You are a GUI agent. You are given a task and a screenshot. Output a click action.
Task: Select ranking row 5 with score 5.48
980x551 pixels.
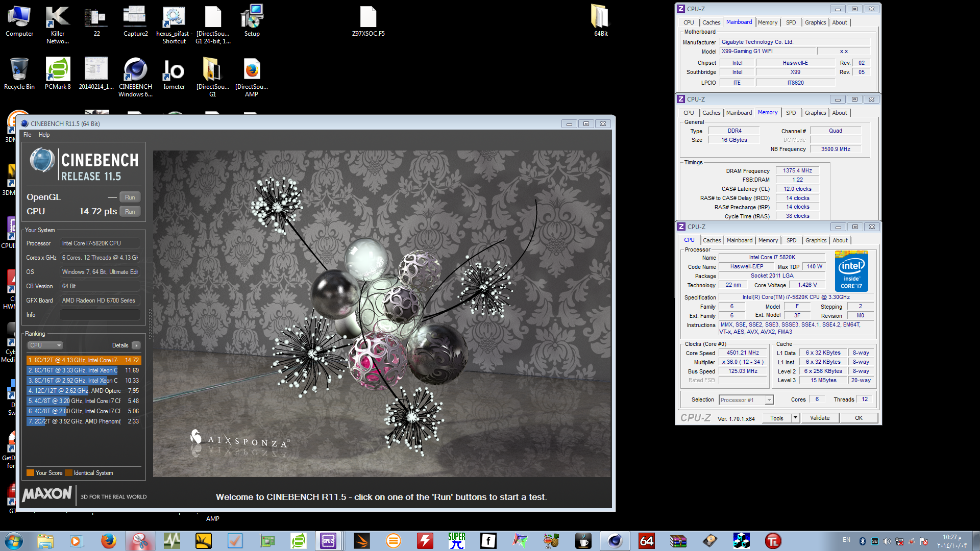coord(83,401)
